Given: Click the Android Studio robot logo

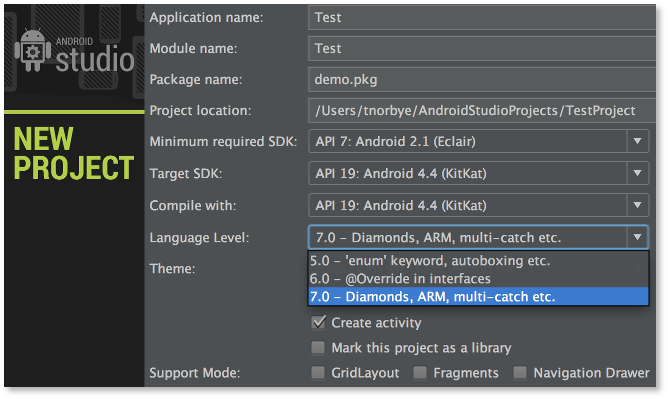Looking at the screenshot, I should pyautogui.click(x=32, y=50).
